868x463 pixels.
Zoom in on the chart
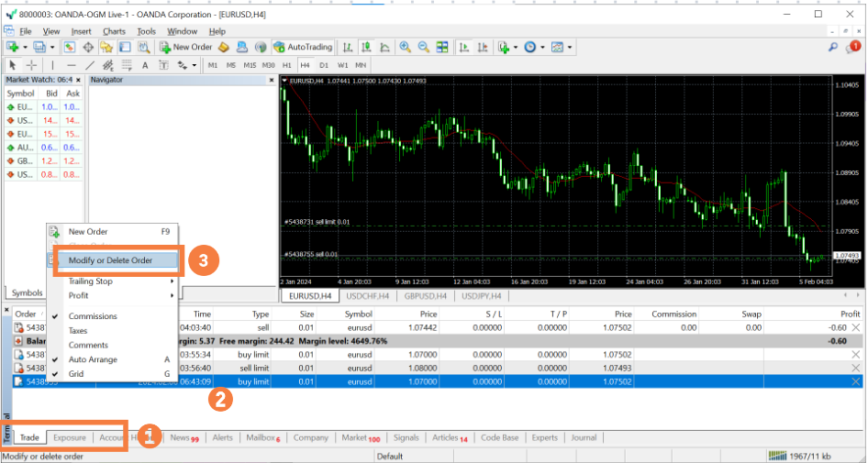click(405, 47)
